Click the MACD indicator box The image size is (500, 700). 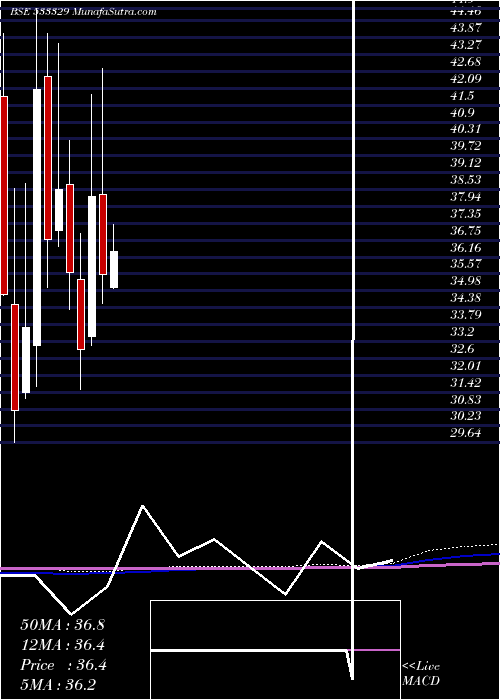[275, 650]
